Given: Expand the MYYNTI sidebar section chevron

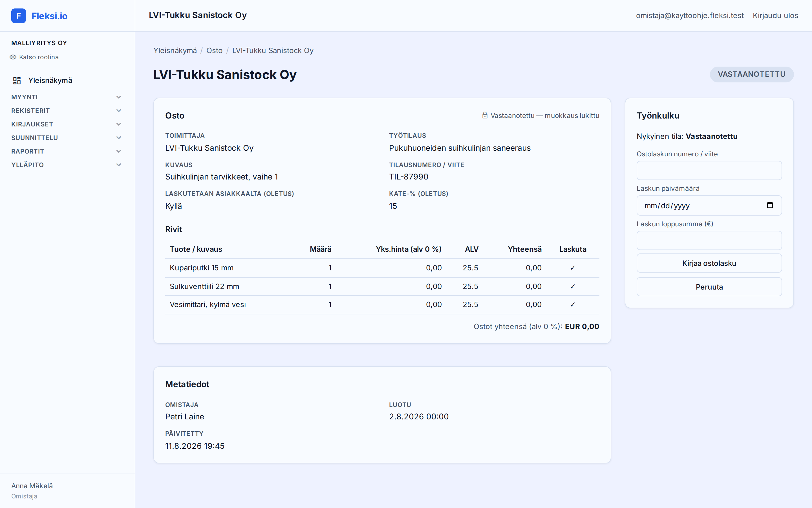Looking at the screenshot, I should pyautogui.click(x=118, y=97).
